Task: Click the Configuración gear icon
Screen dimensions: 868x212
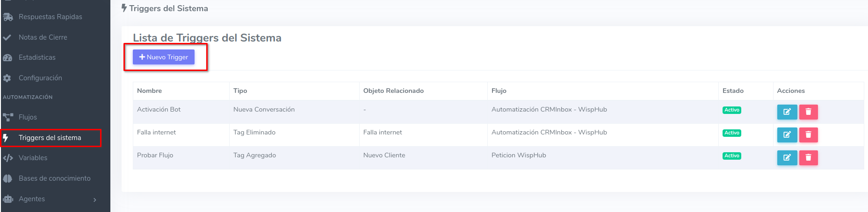Action: pyautogui.click(x=7, y=78)
